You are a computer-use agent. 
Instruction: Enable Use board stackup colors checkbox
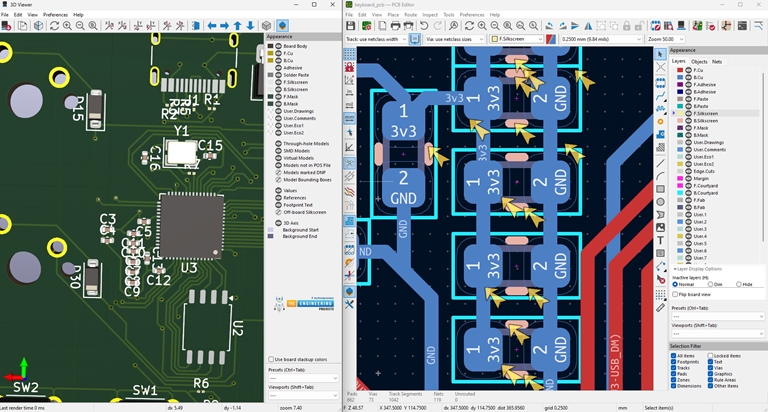tap(270, 359)
